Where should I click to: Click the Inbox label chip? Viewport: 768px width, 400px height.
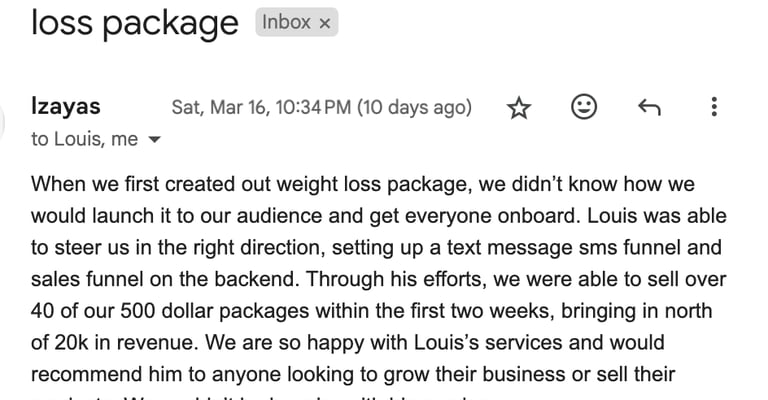pyautogui.click(x=286, y=23)
